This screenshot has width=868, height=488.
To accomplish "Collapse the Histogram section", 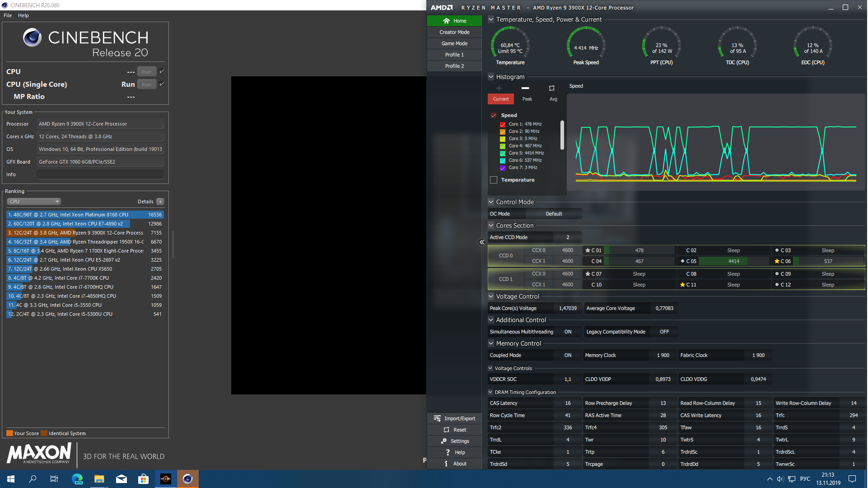I will tap(491, 77).
